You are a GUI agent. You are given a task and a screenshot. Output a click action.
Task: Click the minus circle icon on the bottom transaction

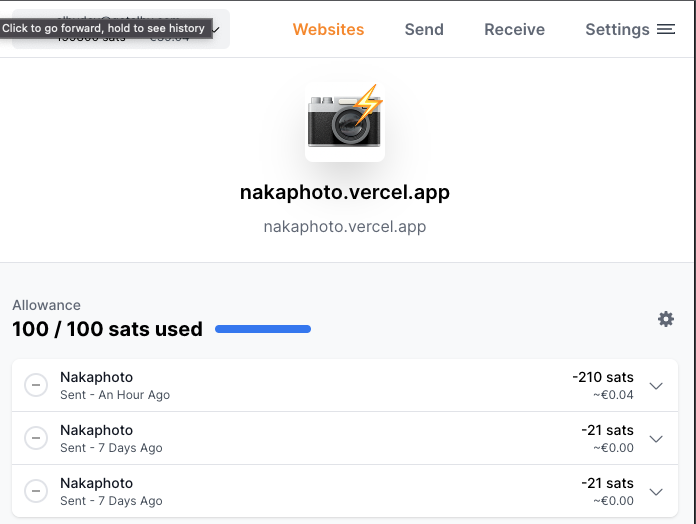[36, 491]
